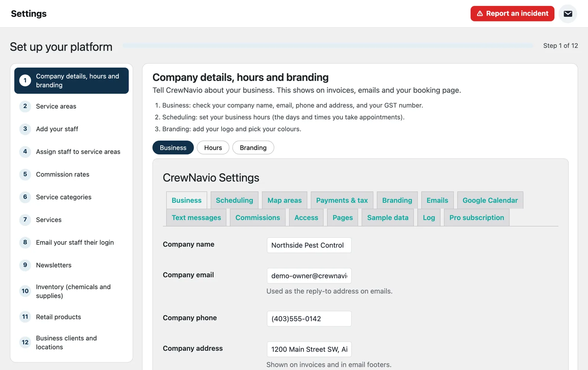Open the teal Branding settings tab
588x370 pixels.
pyautogui.click(x=397, y=200)
